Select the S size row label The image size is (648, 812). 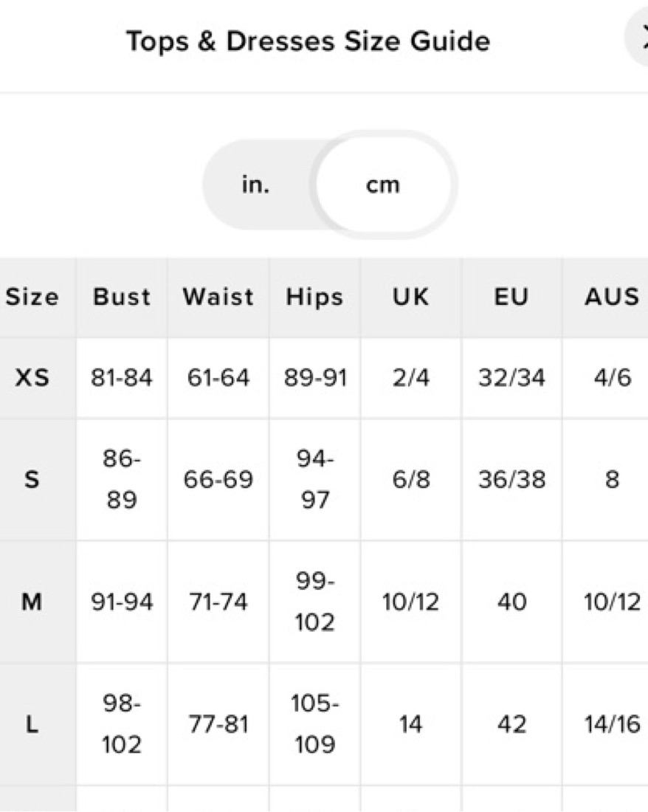[x=32, y=480]
